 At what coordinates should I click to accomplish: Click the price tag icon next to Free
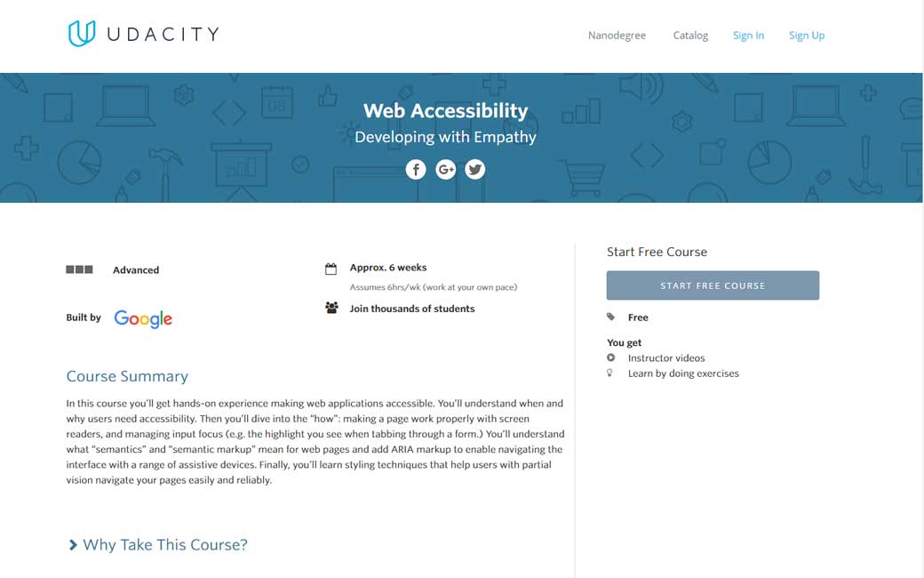611,317
